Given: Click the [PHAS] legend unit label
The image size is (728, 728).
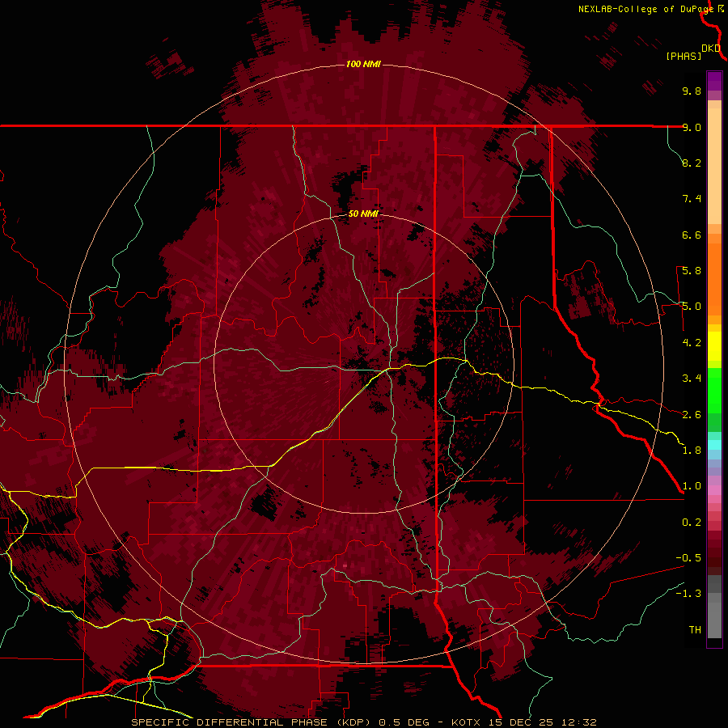Looking at the screenshot, I should point(684,56).
